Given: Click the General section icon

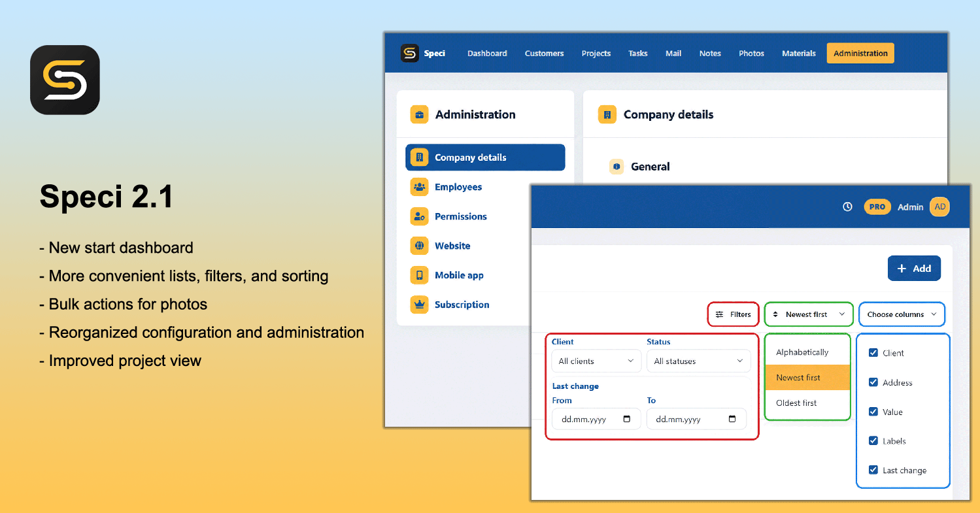Looking at the screenshot, I should pyautogui.click(x=616, y=167).
